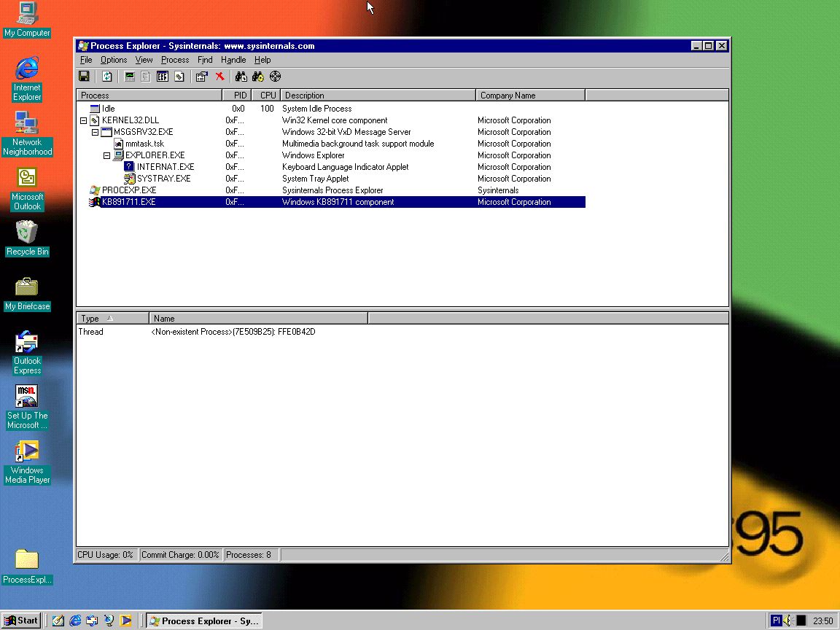Viewport: 840px width, 630px height.
Task: Sort handles by Type column header
Action: point(90,319)
